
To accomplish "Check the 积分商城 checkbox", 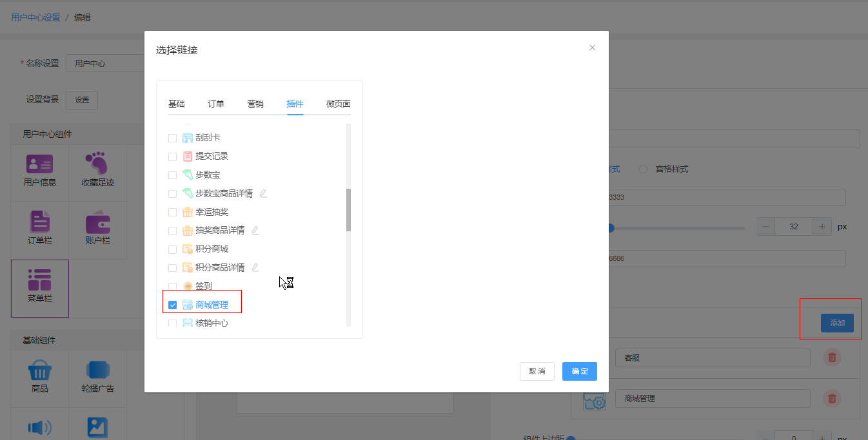I will [x=172, y=249].
